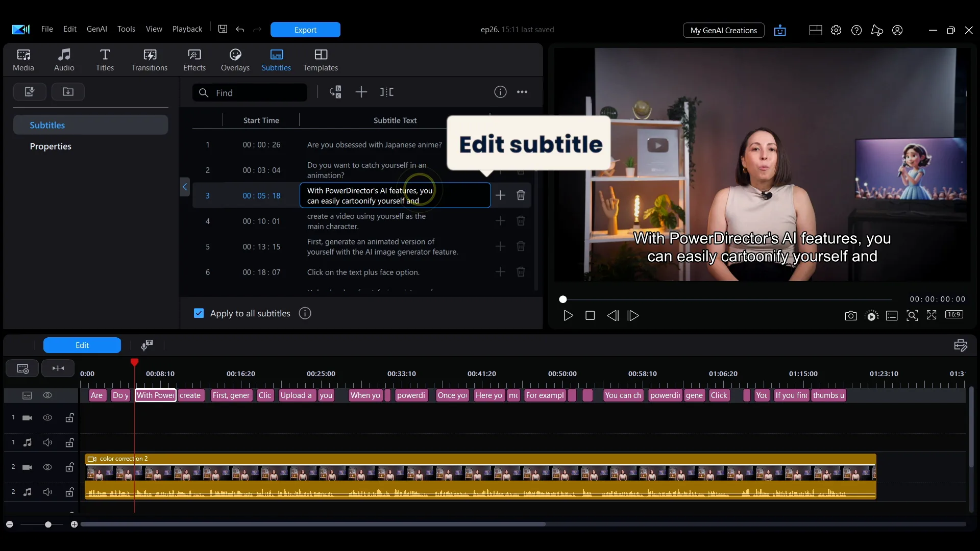Click the timeline Edit button
980x551 pixels.
pos(82,345)
